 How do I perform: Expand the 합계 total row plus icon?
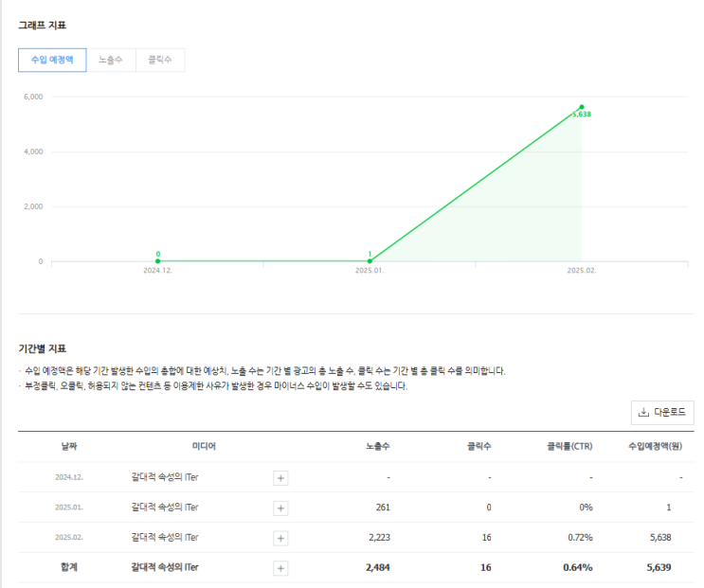pos(280,568)
